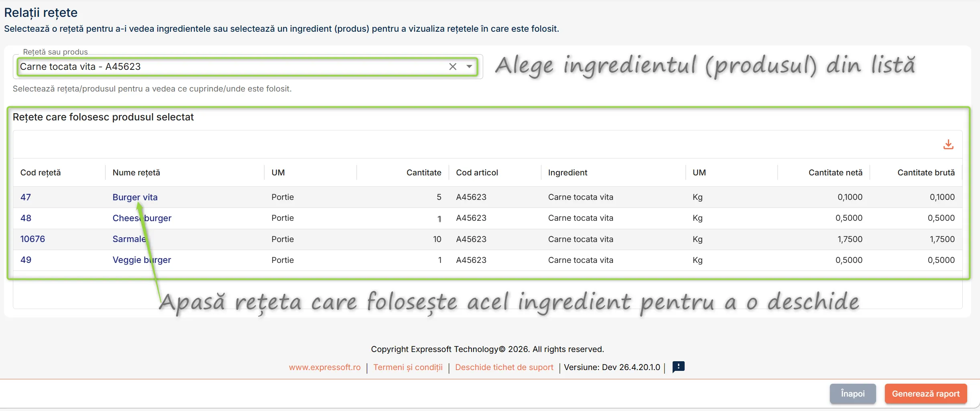Select the 0,1000 gross quantity in Burger vita row

tap(942, 197)
